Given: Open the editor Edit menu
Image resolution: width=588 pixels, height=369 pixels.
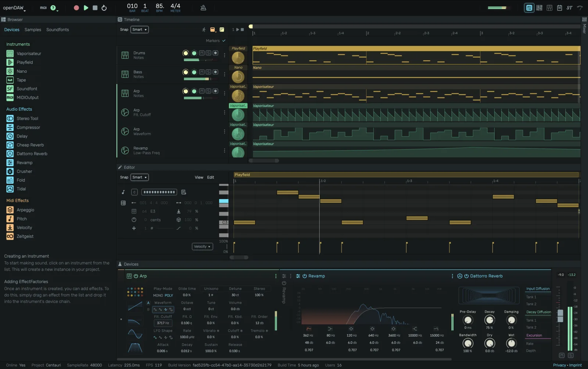Looking at the screenshot, I should pos(211,178).
